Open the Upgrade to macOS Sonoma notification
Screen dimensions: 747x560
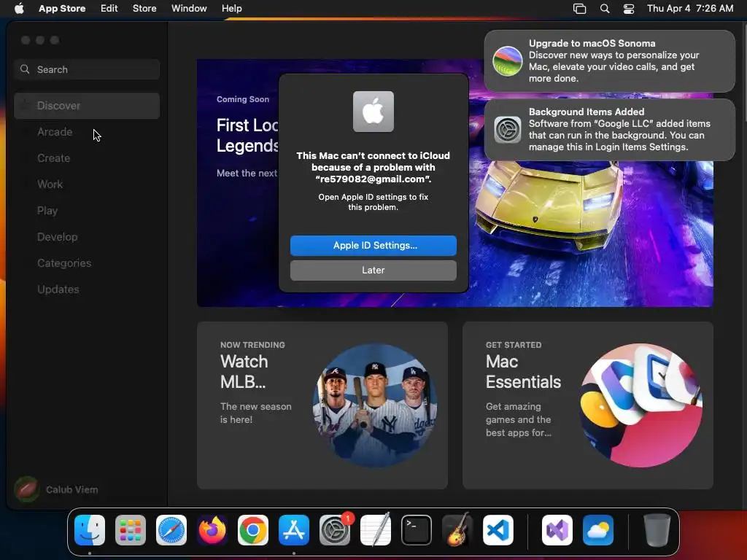(609, 61)
